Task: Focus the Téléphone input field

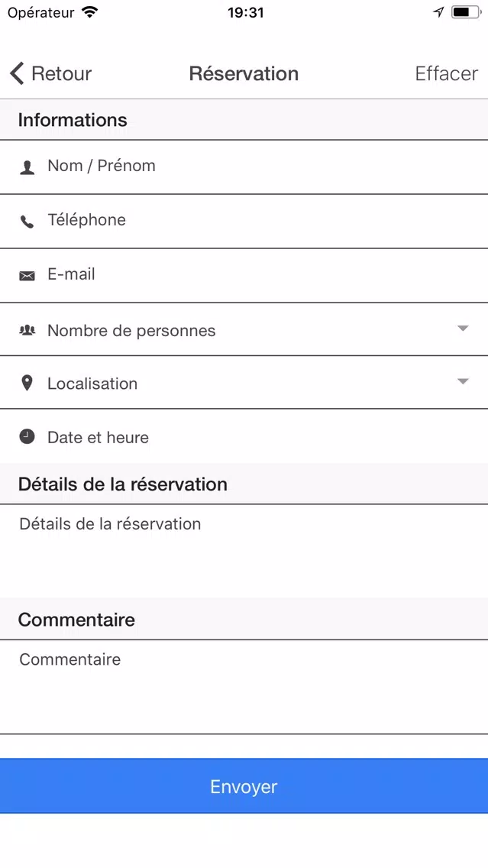Action: (x=244, y=221)
